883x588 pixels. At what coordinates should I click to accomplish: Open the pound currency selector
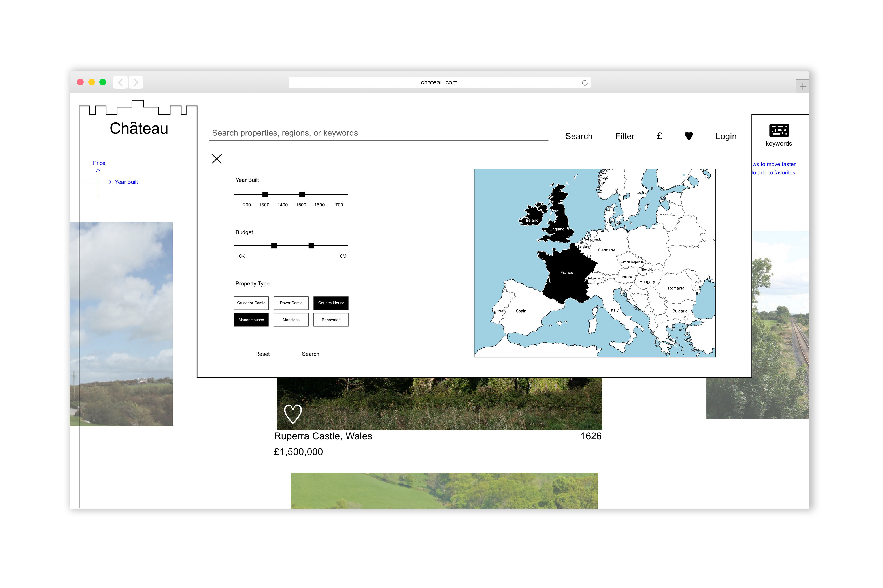click(659, 136)
